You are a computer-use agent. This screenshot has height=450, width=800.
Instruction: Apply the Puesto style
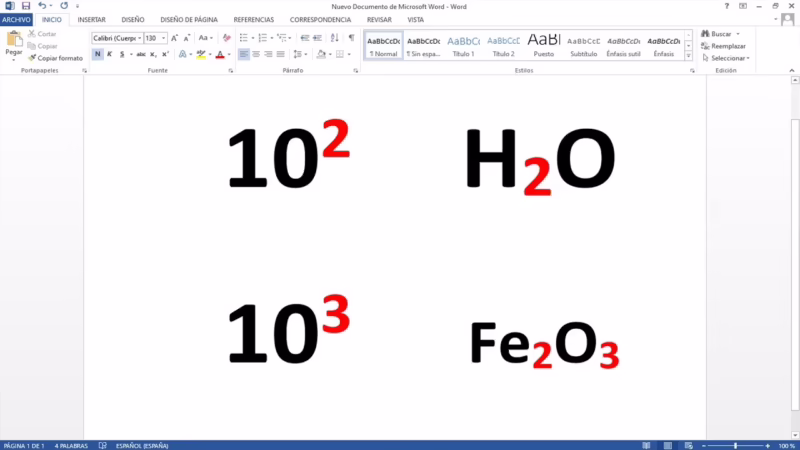click(x=543, y=45)
